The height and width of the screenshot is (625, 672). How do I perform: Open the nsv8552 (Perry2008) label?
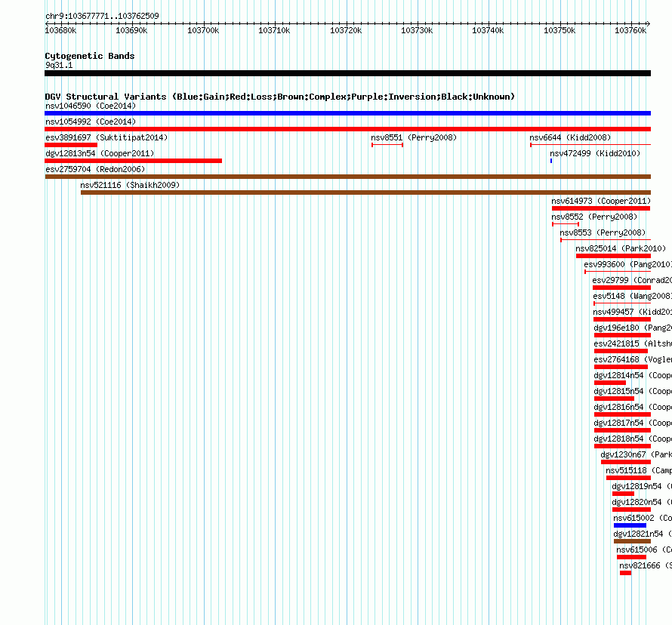point(594,217)
